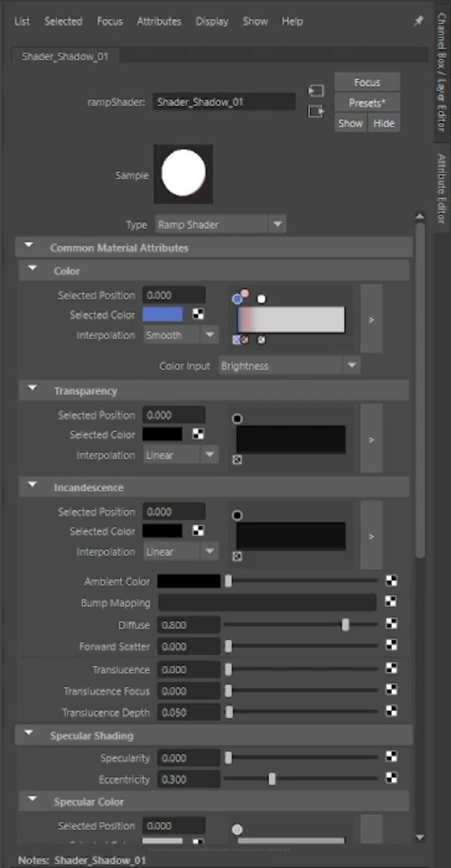Open the Attributes menu
Screen dimensions: 451x868
(x=159, y=21)
